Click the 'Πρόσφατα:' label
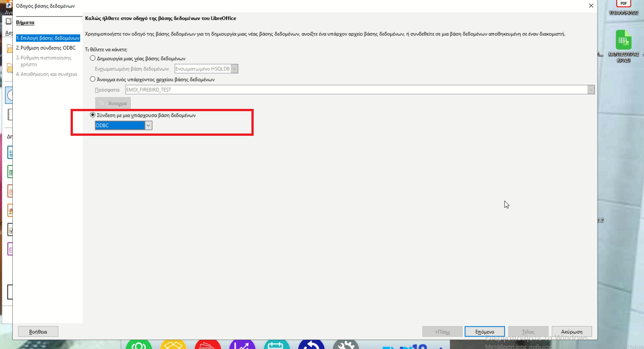Screen dimensions: 644x349 point(107,90)
